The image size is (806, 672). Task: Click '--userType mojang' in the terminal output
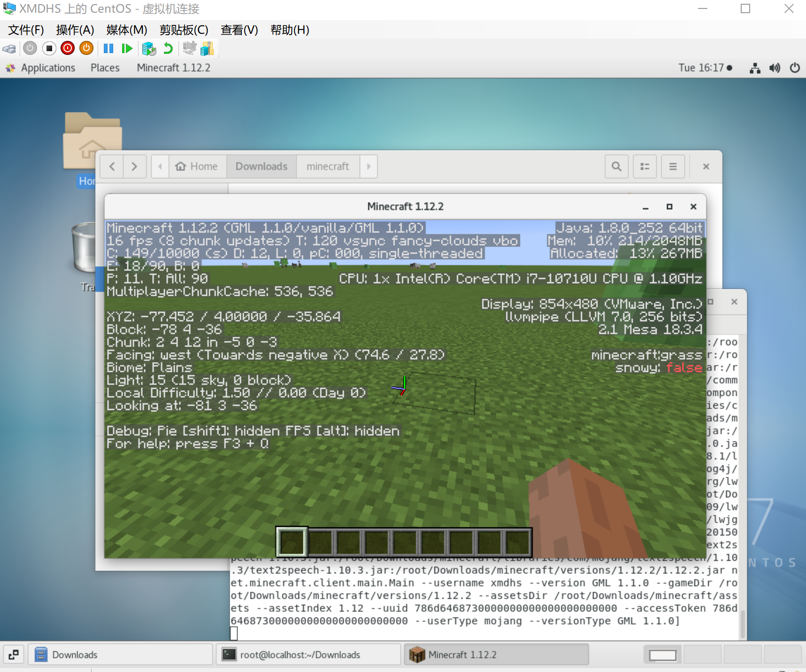469,621
